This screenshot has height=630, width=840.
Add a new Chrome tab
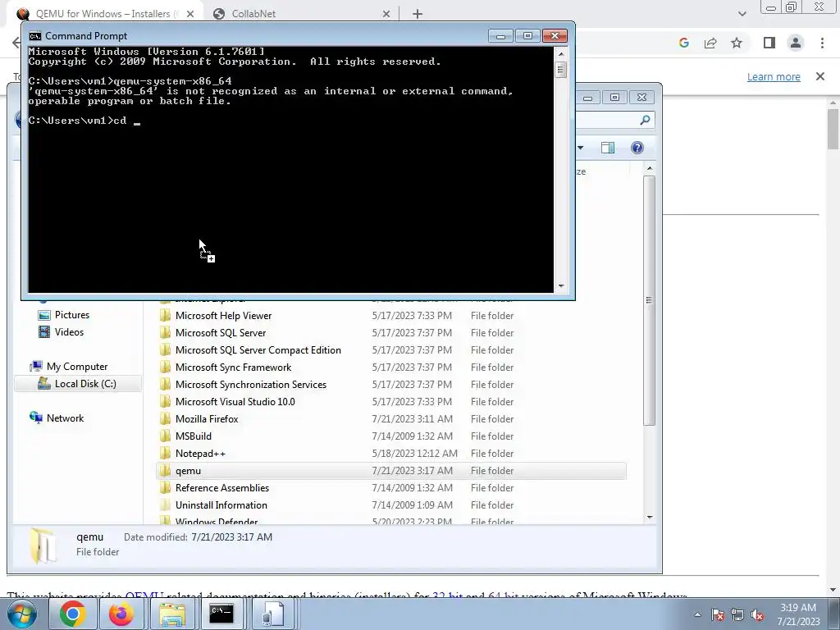(418, 14)
